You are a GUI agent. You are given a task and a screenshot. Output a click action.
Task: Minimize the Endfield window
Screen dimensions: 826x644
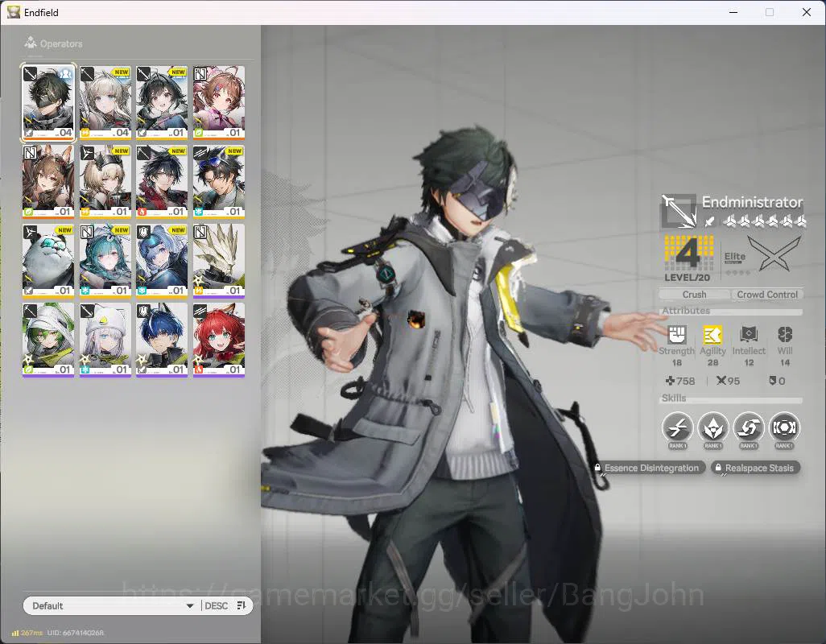733,12
